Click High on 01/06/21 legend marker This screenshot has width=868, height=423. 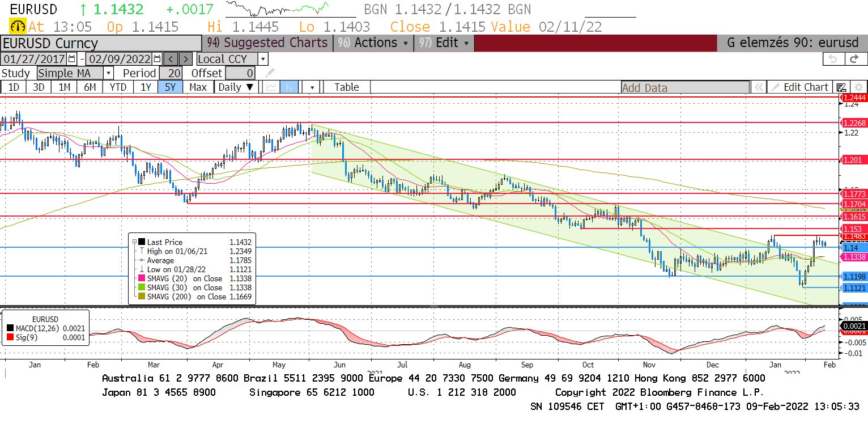click(x=142, y=251)
